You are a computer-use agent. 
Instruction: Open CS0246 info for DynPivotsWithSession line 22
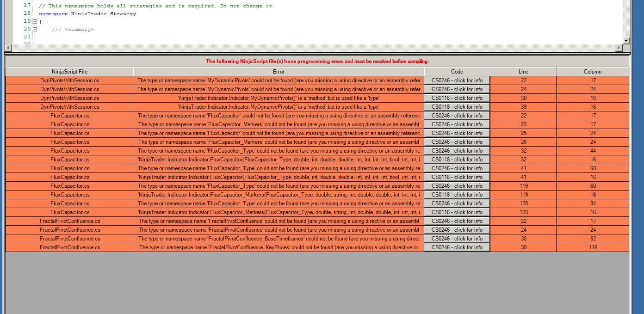tap(457, 80)
